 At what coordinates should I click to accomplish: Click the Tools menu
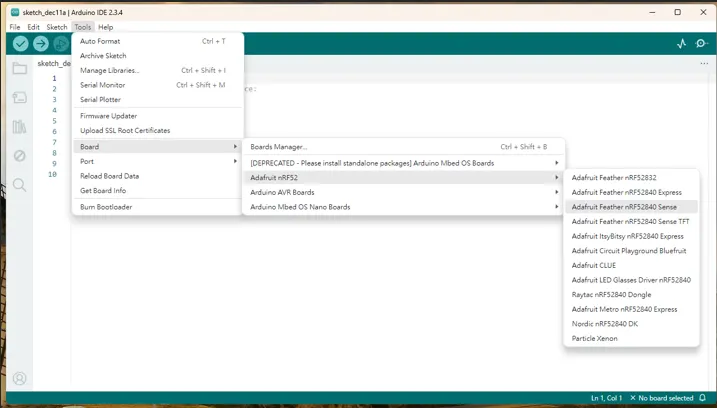(x=83, y=27)
